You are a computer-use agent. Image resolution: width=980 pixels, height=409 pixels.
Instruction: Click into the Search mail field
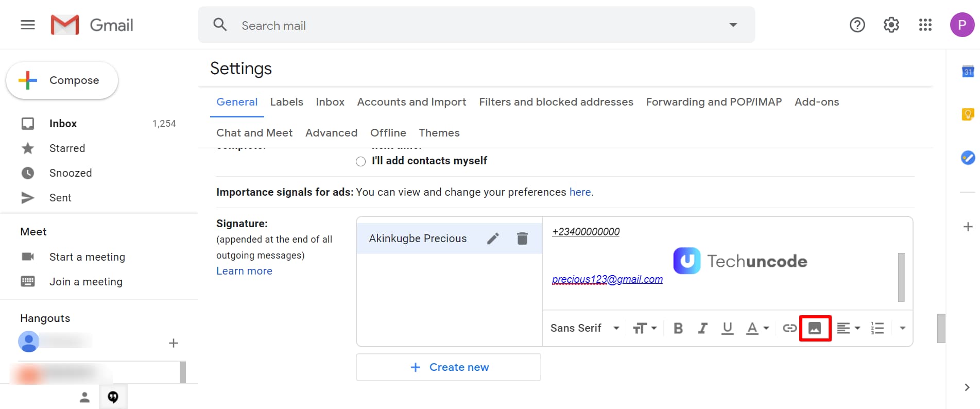pos(463,25)
